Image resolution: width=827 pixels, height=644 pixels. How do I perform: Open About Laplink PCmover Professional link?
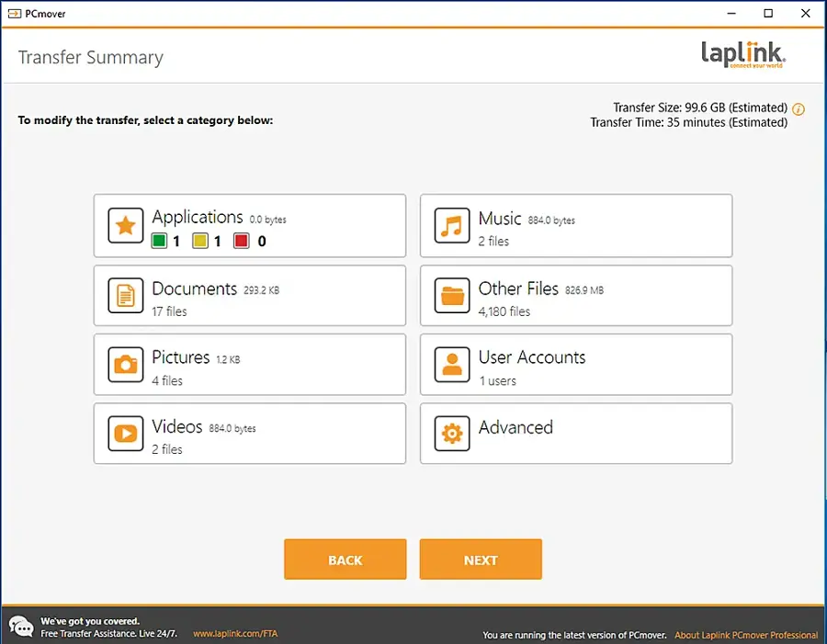tap(746, 635)
